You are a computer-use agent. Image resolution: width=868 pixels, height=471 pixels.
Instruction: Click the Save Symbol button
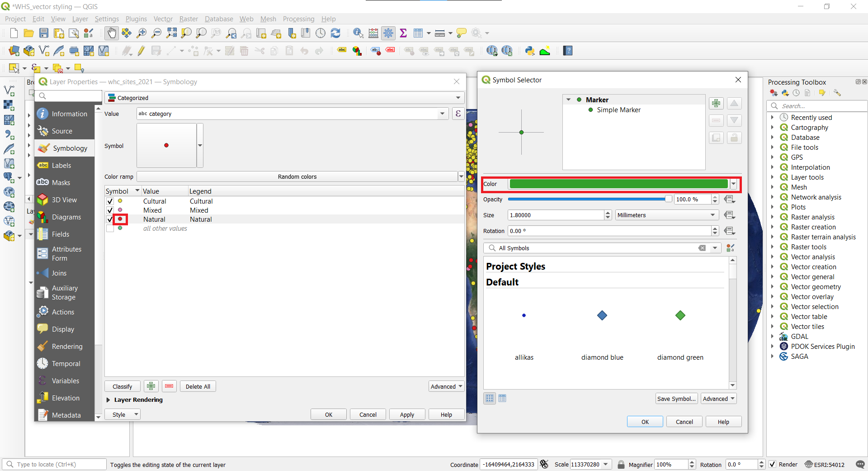(x=676, y=399)
